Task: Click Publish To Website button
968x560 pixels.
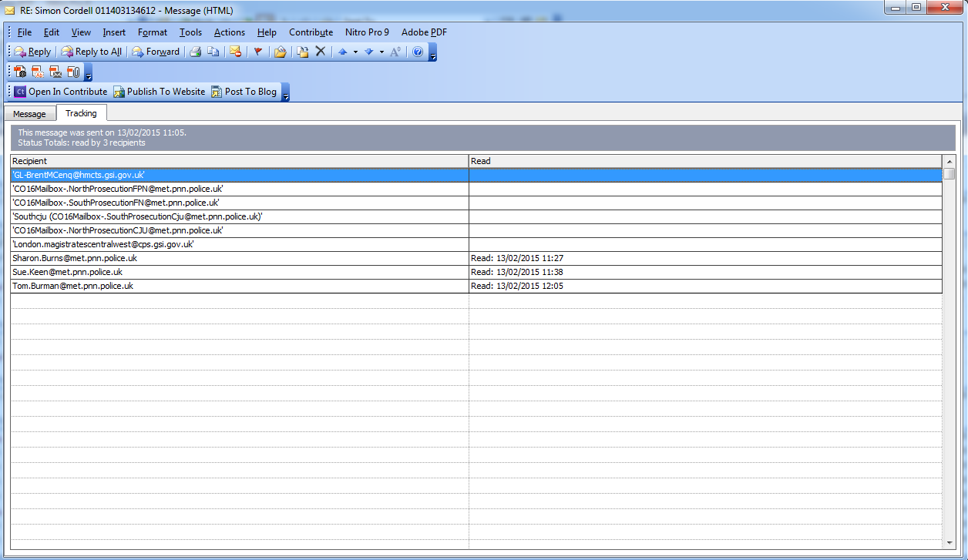Action: click(159, 92)
